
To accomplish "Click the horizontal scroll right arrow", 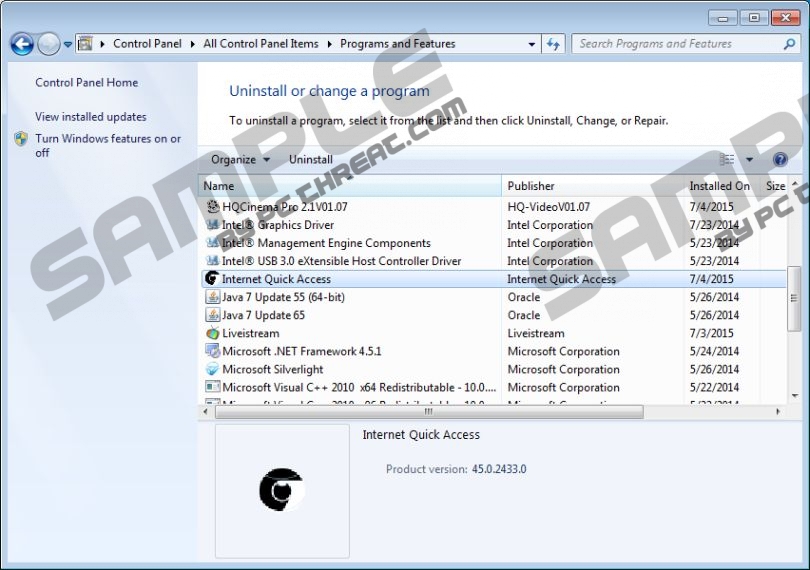I will pyautogui.click(x=778, y=412).
